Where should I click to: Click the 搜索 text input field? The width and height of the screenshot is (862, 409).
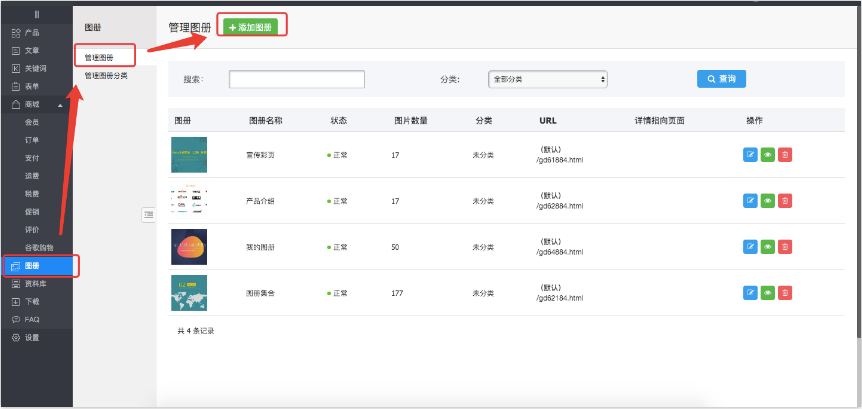click(x=296, y=79)
